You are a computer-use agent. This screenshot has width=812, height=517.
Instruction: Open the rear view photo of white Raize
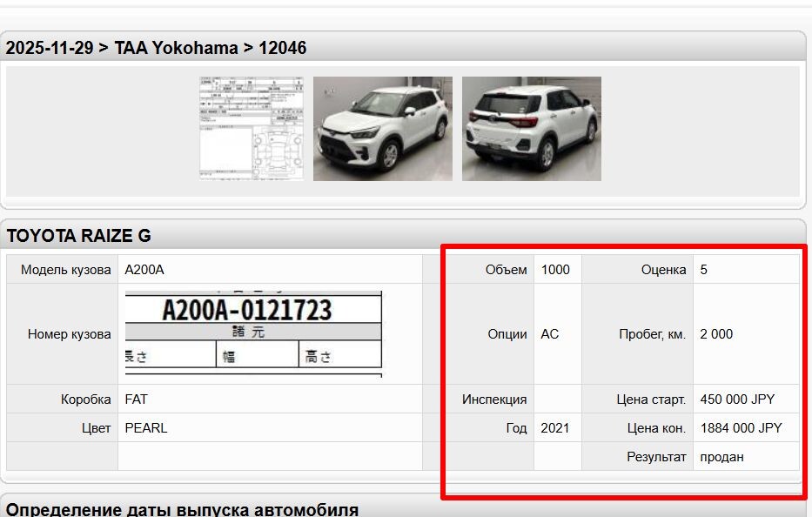(x=531, y=129)
